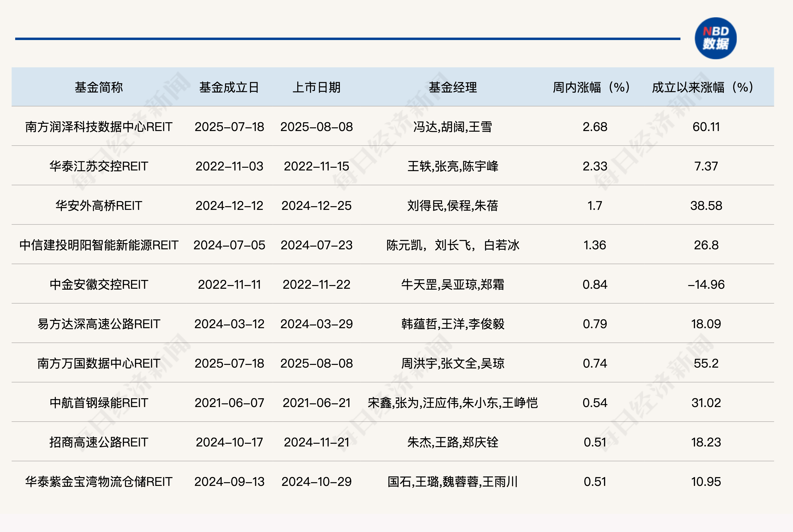This screenshot has height=532, width=793.
Task: Click the 成立以来涨幅(%) column header
Action: (x=702, y=87)
